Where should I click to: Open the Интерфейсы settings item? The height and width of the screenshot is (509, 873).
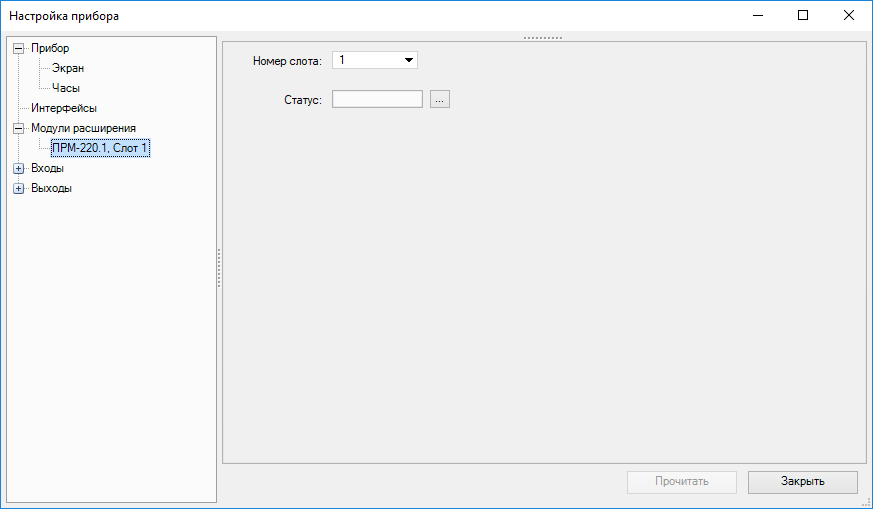click(x=63, y=108)
